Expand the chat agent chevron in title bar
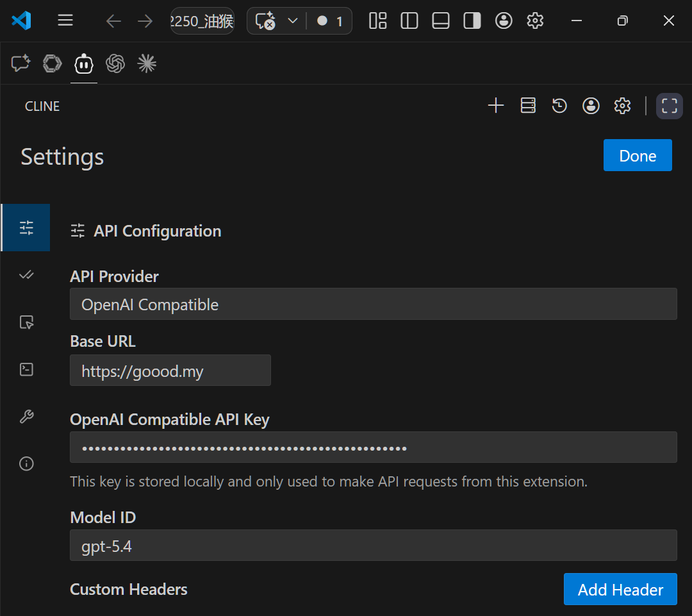Image resolution: width=692 pixels, height=616 pixels. [292, 21]
